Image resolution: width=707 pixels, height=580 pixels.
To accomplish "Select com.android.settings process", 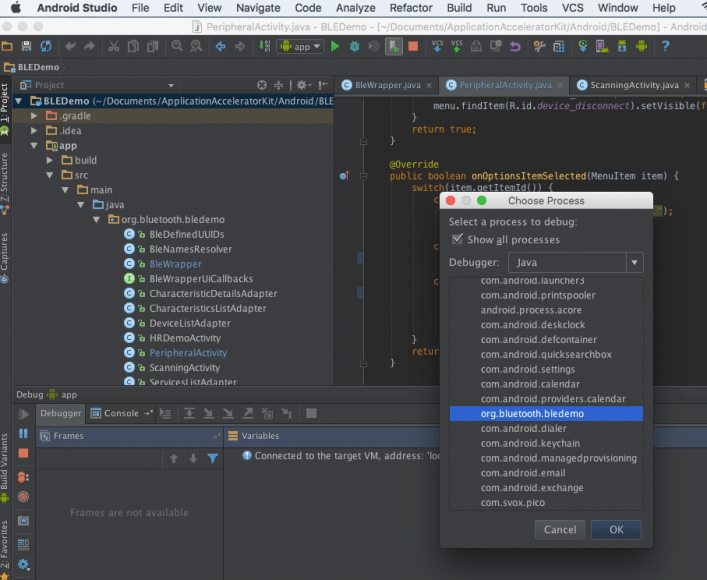I will (546, 369).
